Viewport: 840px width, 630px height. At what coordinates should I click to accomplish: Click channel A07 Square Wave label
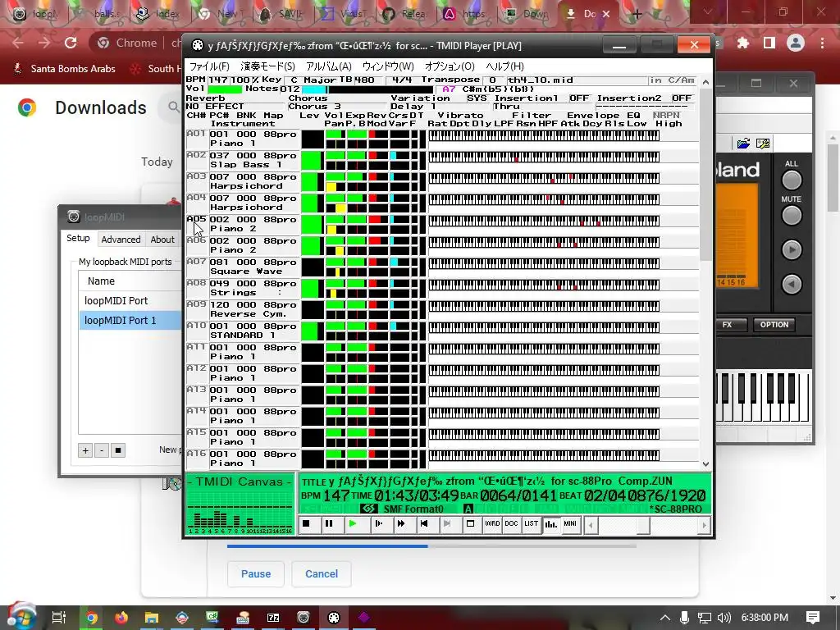(x=197, y=262)
